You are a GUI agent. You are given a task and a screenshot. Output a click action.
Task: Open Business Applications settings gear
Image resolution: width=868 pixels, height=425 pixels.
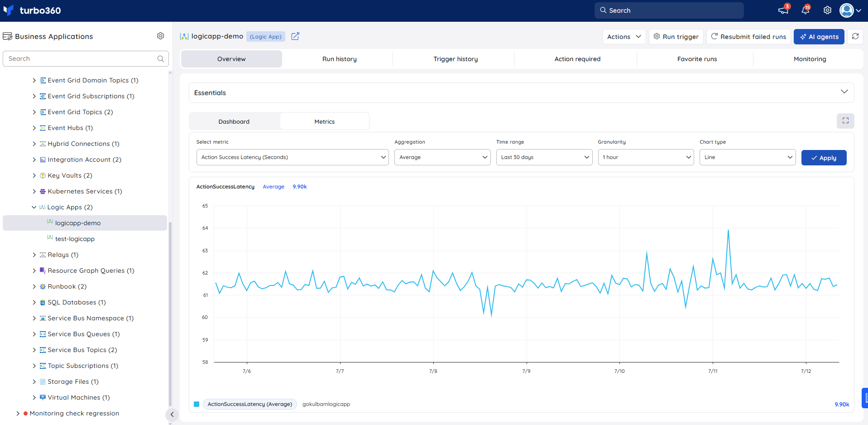[x=160, y=36]
